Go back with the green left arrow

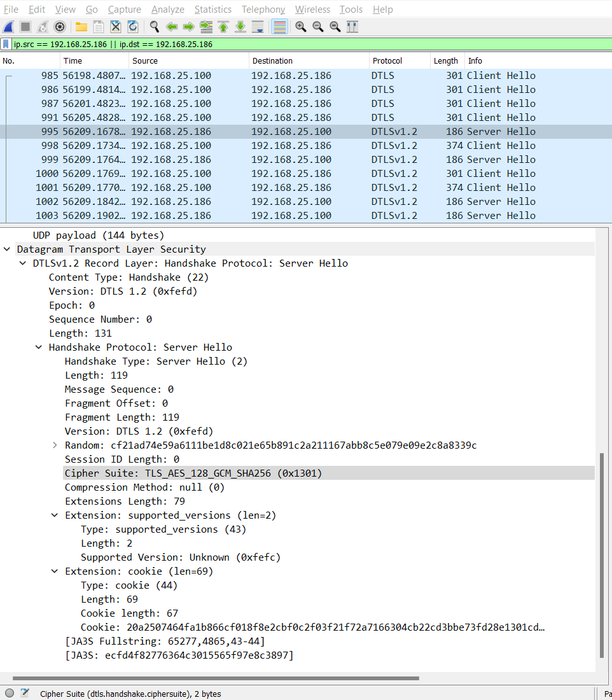coord(171,27)
